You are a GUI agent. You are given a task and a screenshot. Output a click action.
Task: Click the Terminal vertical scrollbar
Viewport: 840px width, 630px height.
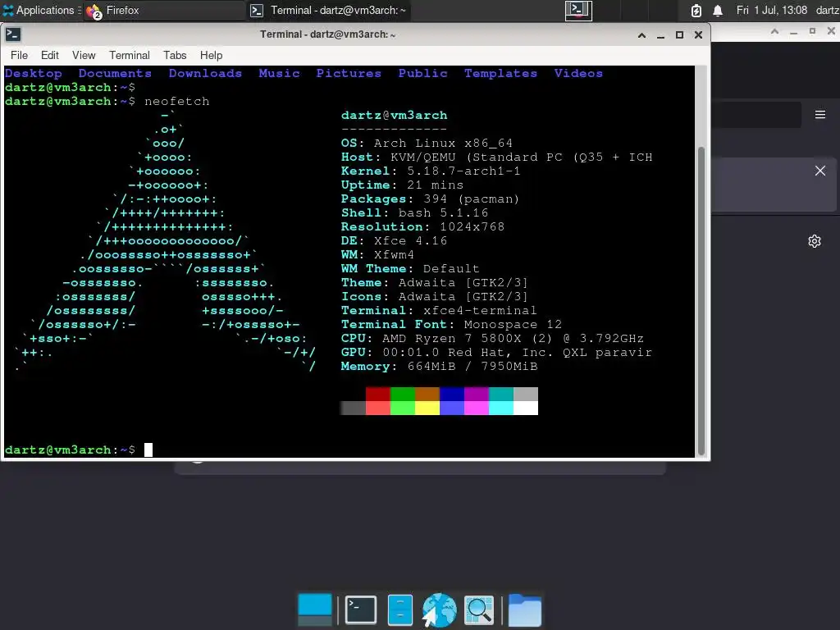(x=701, y=300)
